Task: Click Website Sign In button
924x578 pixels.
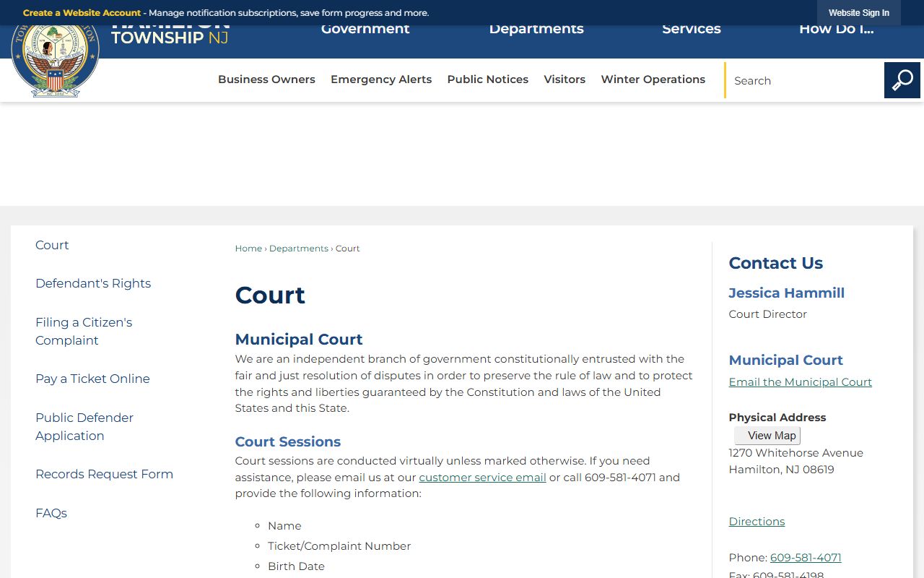Action: pos(858,13)
